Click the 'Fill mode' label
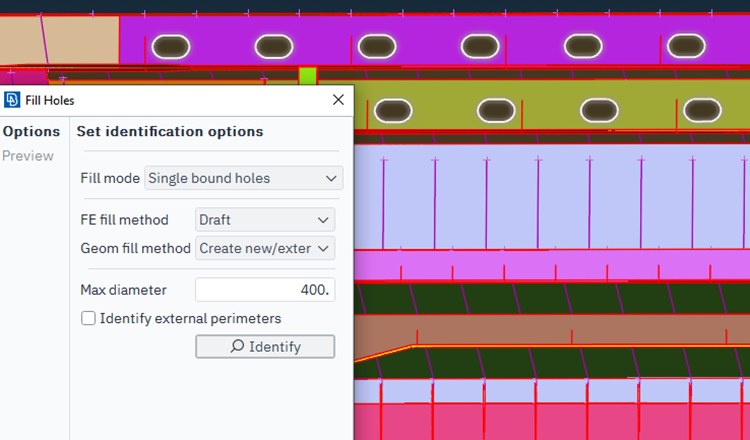This screenshot has width=750, height=440. [110, 178]
